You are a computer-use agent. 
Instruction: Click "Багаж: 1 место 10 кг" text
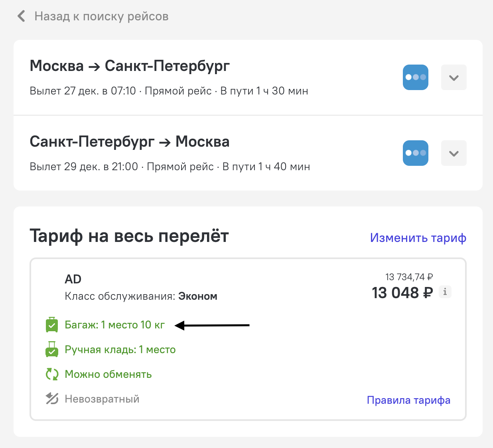[x=114, y=325]
